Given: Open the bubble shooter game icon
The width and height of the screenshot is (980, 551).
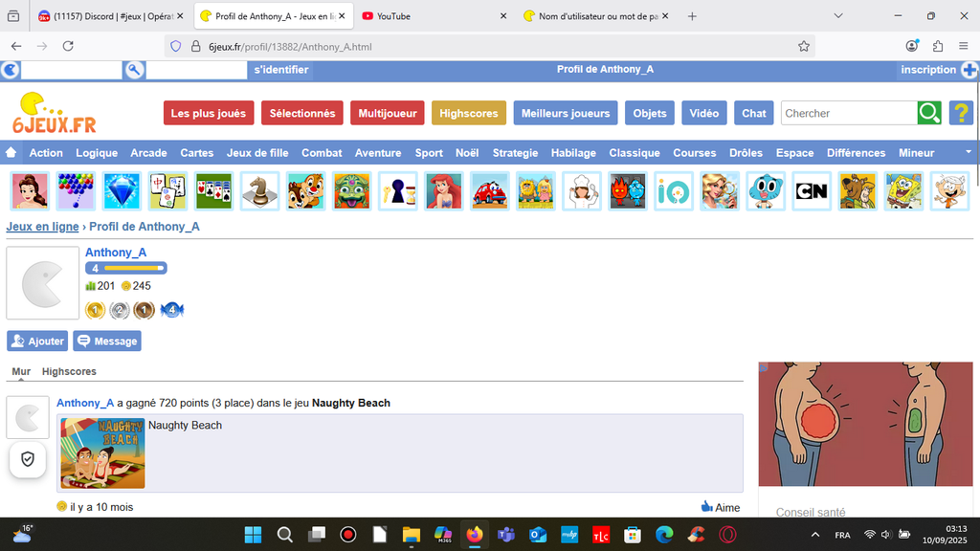Looking at the screenshot, I should click(76, 191).
